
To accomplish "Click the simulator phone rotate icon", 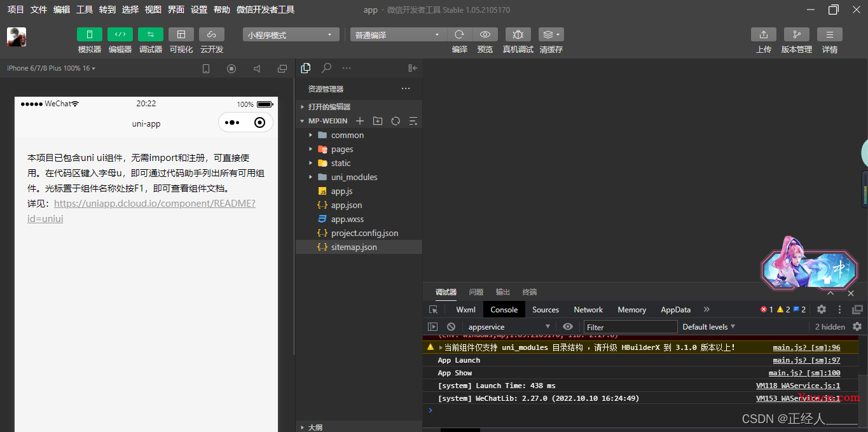I will point(206,69).
